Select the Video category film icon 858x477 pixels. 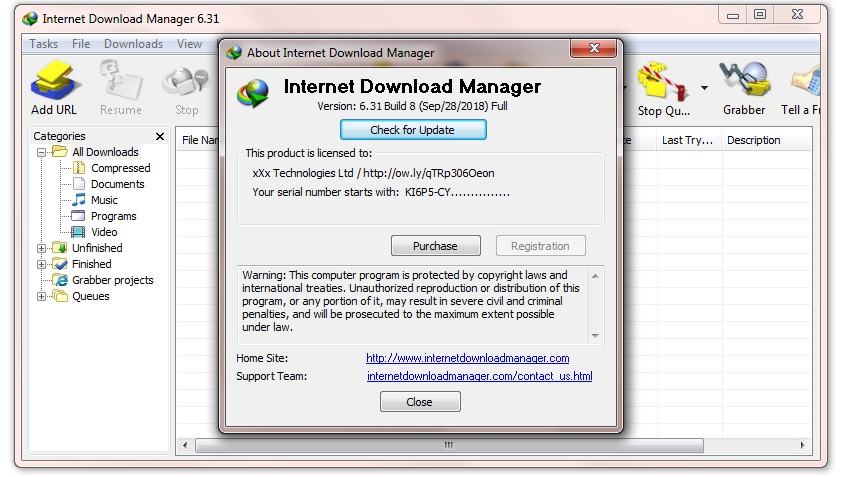79,232
